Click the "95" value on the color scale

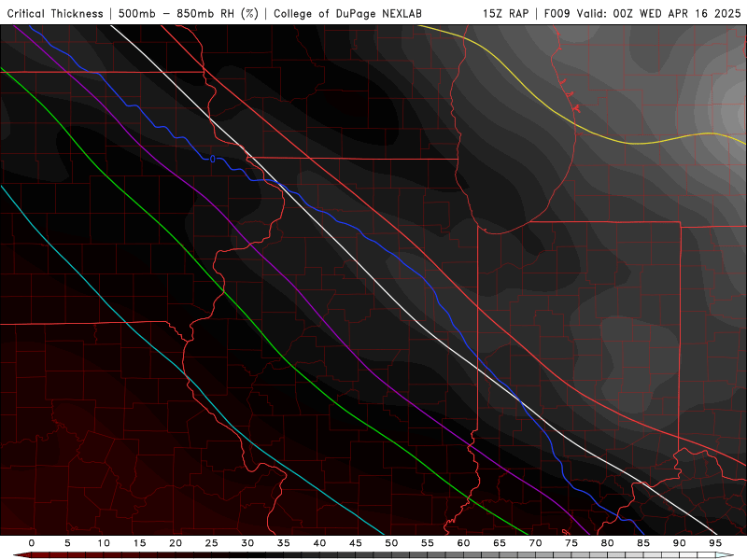click(715, 543)
